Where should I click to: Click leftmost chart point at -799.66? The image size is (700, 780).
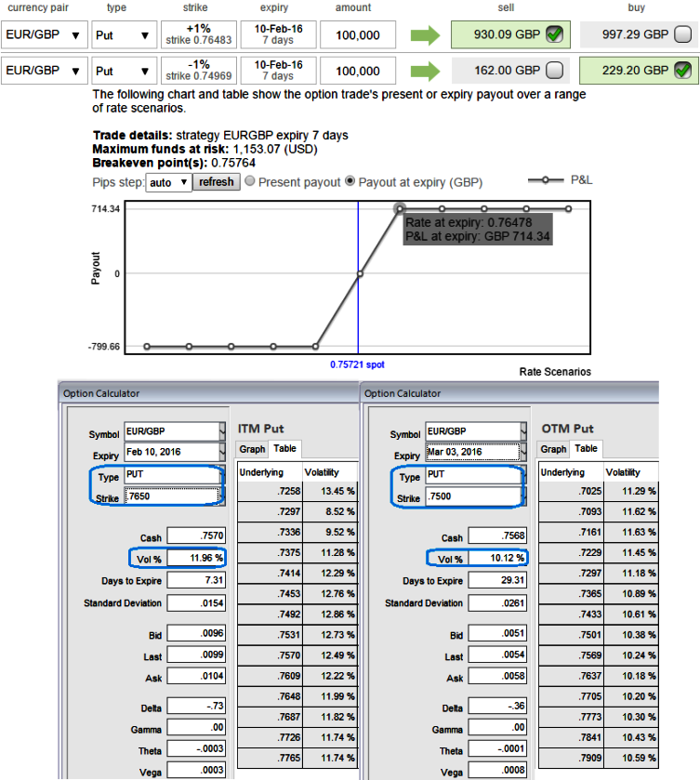(x=147, y=347)
